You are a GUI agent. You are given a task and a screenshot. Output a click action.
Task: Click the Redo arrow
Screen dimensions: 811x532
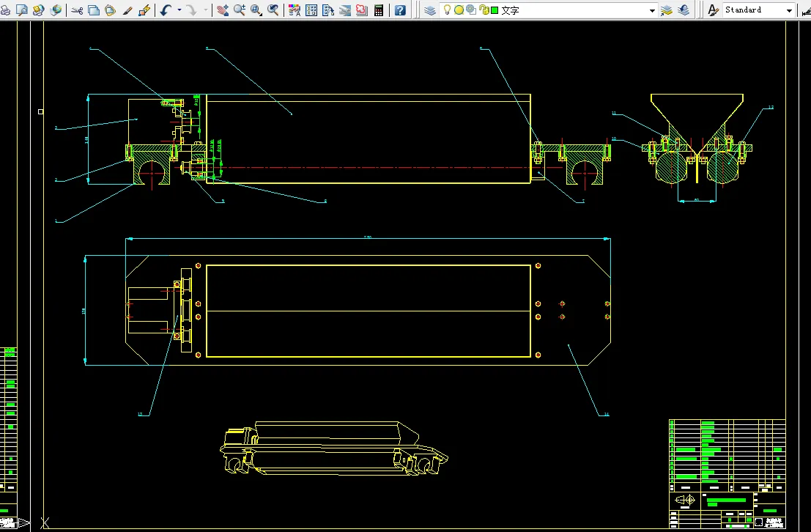[x=191, y=10]
